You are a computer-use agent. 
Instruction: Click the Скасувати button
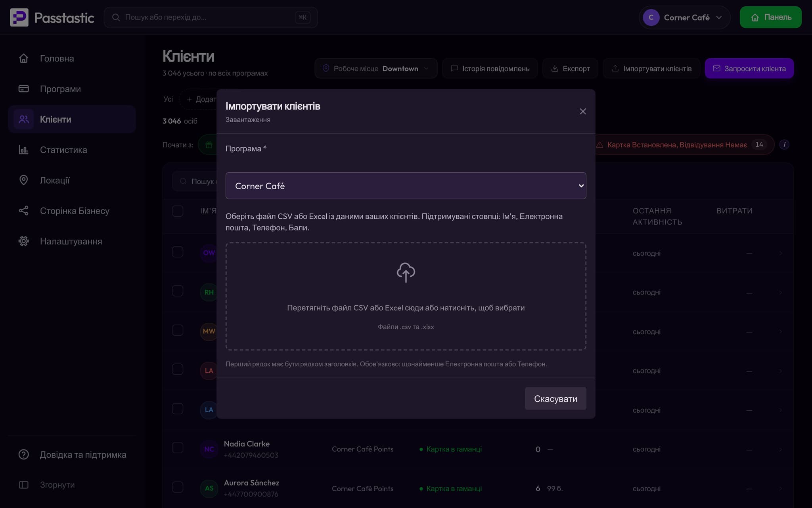555,398
